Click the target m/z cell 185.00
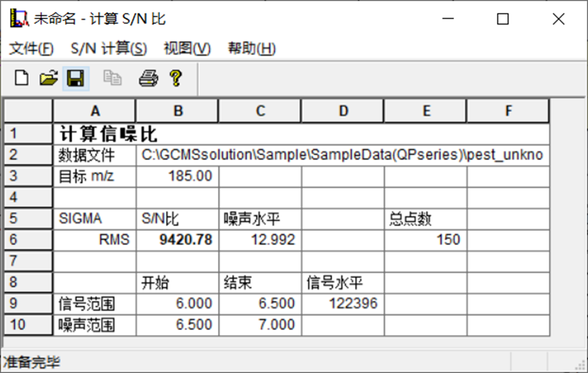 click(x=177, y=176)
